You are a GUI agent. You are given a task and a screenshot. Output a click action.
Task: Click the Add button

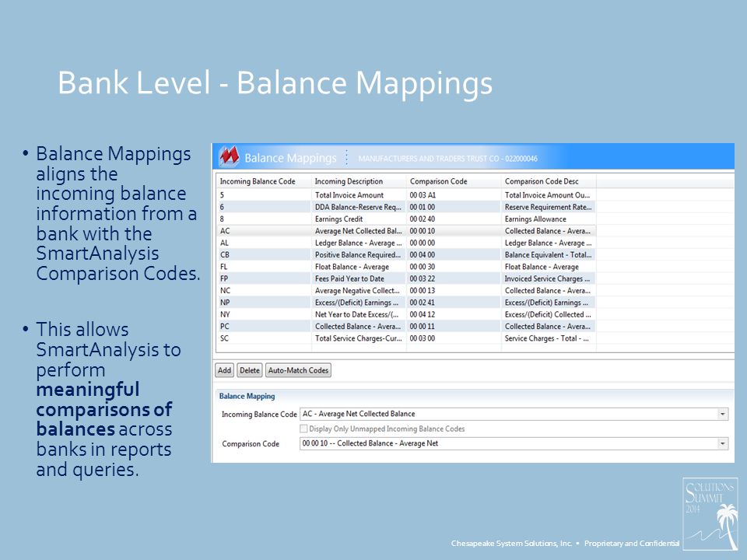pos(224,370)
